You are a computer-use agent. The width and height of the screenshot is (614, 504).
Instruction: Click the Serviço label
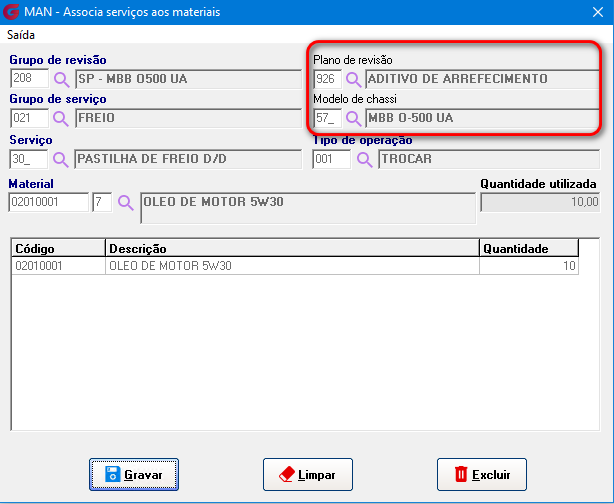tap(31, 140)
